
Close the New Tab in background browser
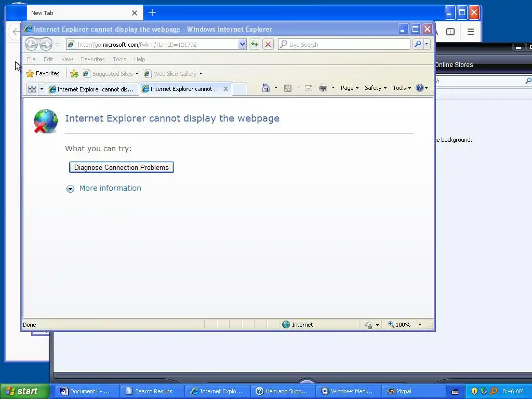pos(135,13)
